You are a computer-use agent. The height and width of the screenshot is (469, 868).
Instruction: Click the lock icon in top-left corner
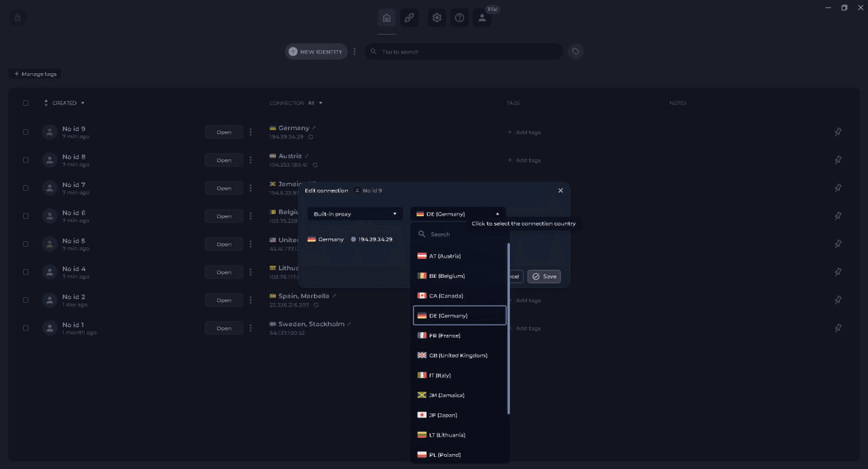[18, 18]
